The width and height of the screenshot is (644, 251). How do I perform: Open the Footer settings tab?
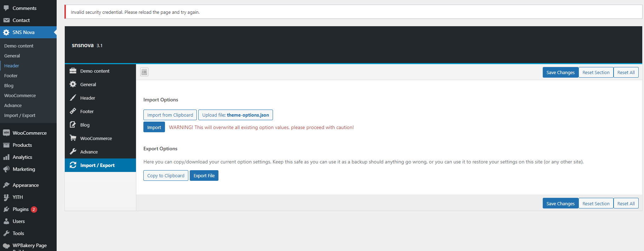pyautogui.click(x=87, y=111)
